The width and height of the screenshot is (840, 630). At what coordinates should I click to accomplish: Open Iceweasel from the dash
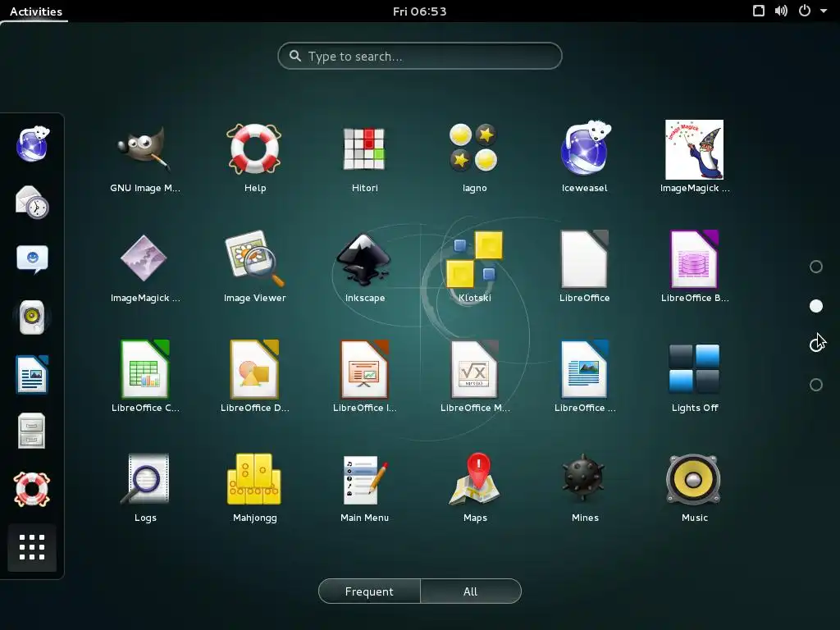coord(32,144)
